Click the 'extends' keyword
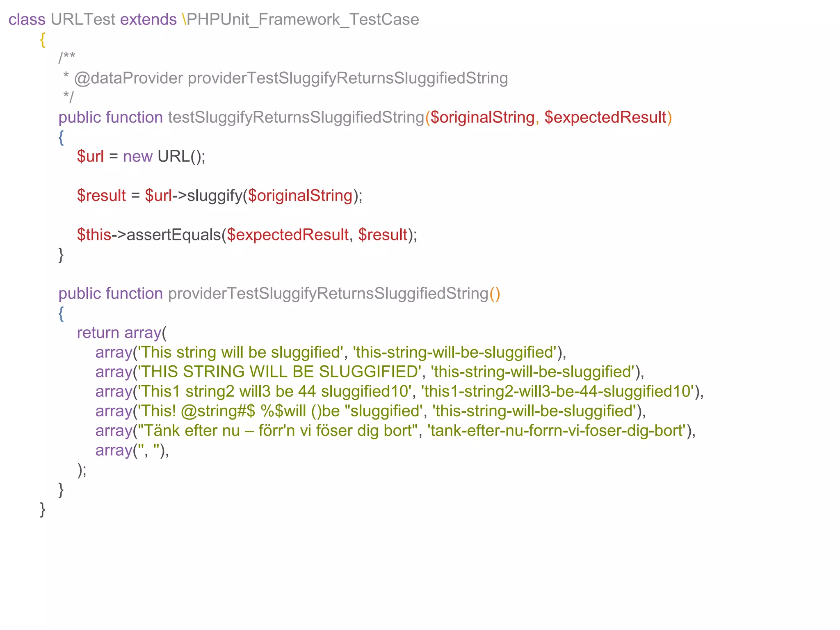The width and height of the screenshot is (840, 630). (x=148, y=19)
